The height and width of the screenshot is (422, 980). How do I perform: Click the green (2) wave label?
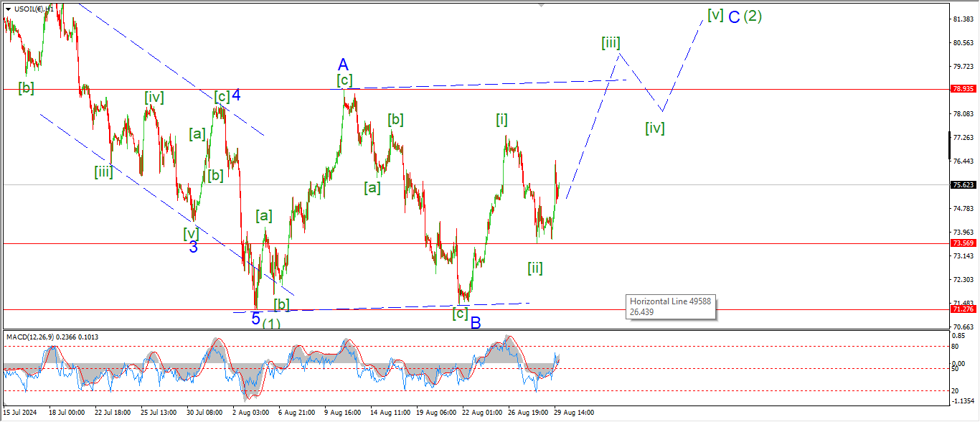pos(753,17)
